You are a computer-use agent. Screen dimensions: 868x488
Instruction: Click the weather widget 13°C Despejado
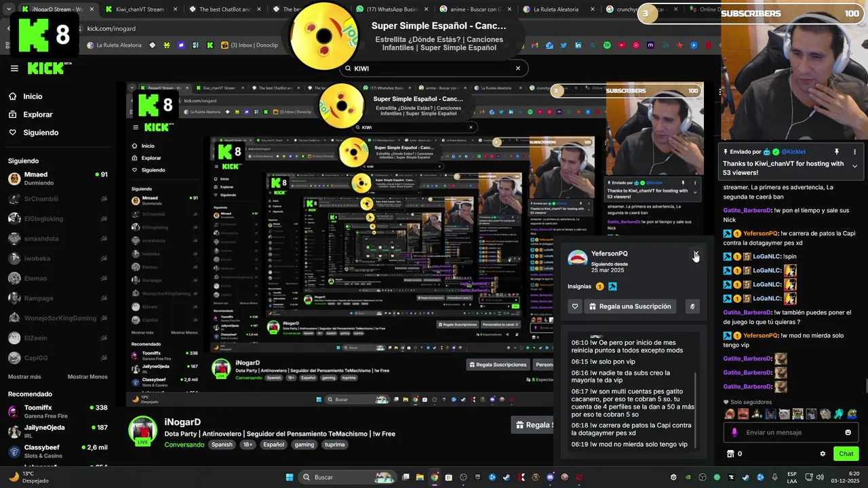click(x=28, y=477)
